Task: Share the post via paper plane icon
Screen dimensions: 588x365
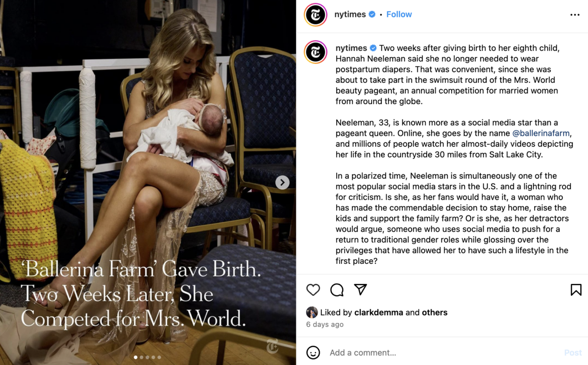Action: [x=360, y=289]
